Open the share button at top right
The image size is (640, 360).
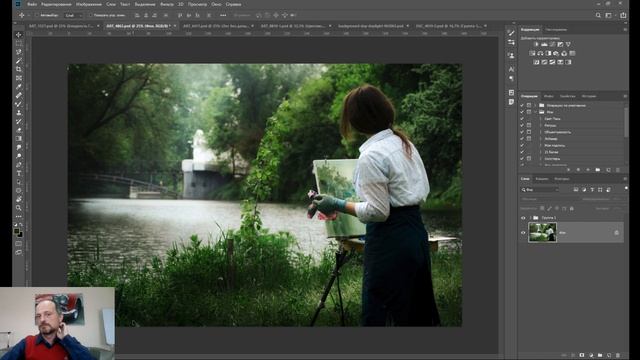tap(623, 15)
